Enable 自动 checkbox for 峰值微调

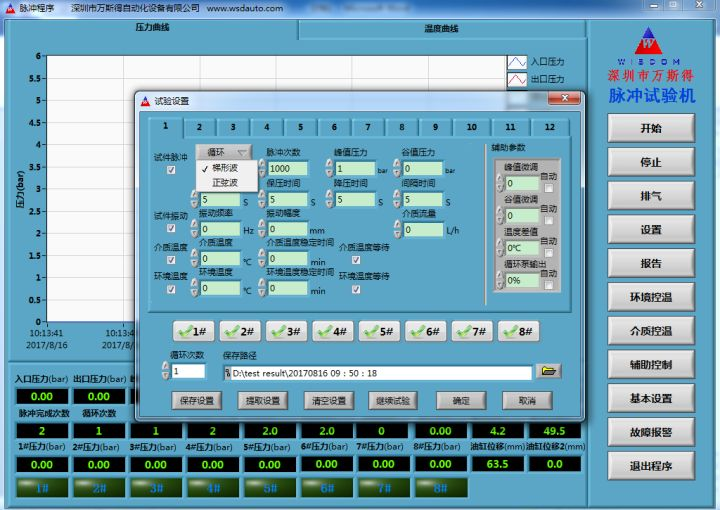coord(548,188)
